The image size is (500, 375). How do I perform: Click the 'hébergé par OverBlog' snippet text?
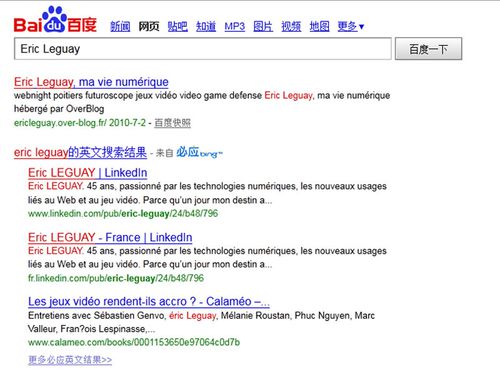(59, 109)
